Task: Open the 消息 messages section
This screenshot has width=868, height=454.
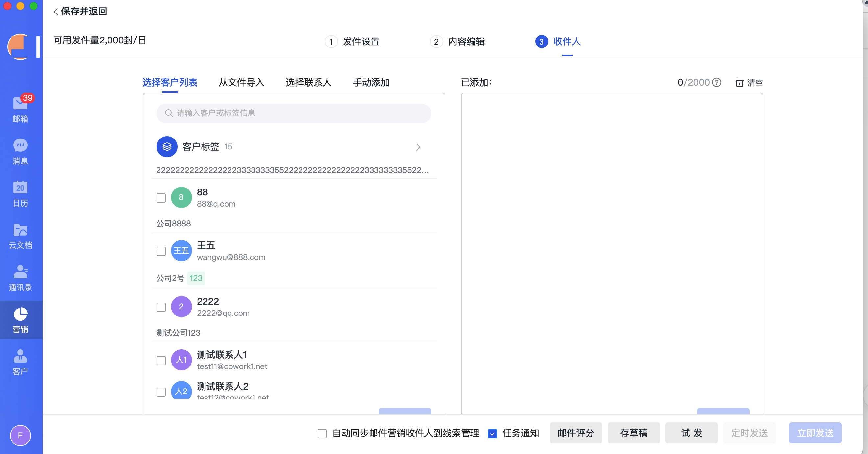Action: 20,151
